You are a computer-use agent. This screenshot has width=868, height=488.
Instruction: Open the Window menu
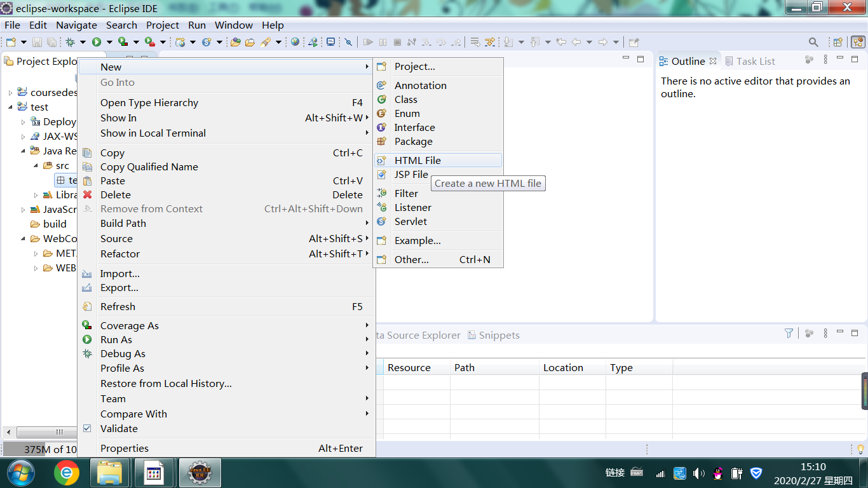(x=233, y=25)
